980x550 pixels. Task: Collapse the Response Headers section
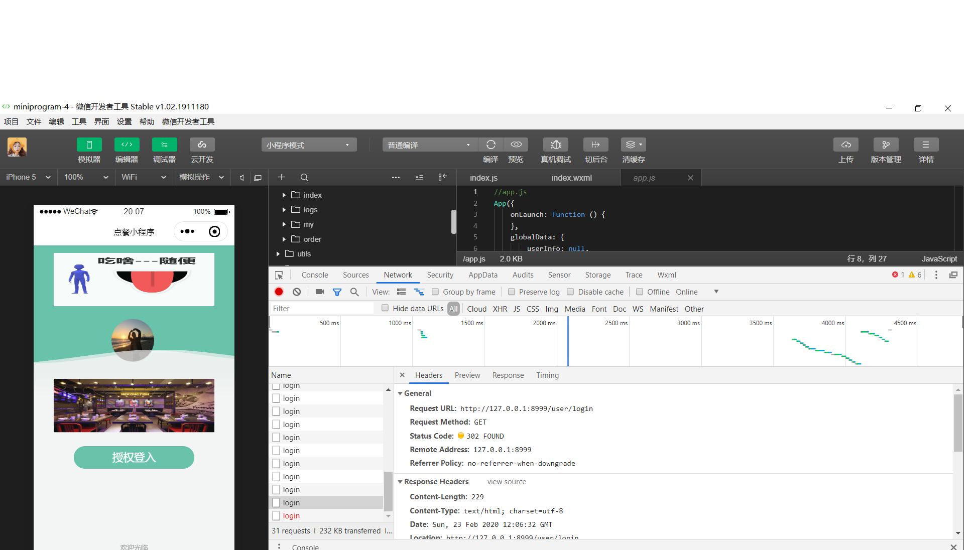[400, 482]
